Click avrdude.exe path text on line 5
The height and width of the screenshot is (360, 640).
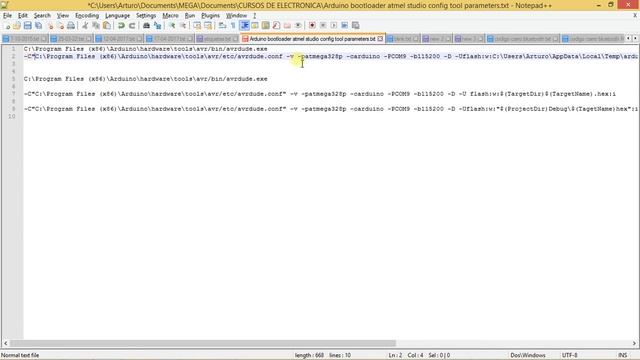(146, 79)
